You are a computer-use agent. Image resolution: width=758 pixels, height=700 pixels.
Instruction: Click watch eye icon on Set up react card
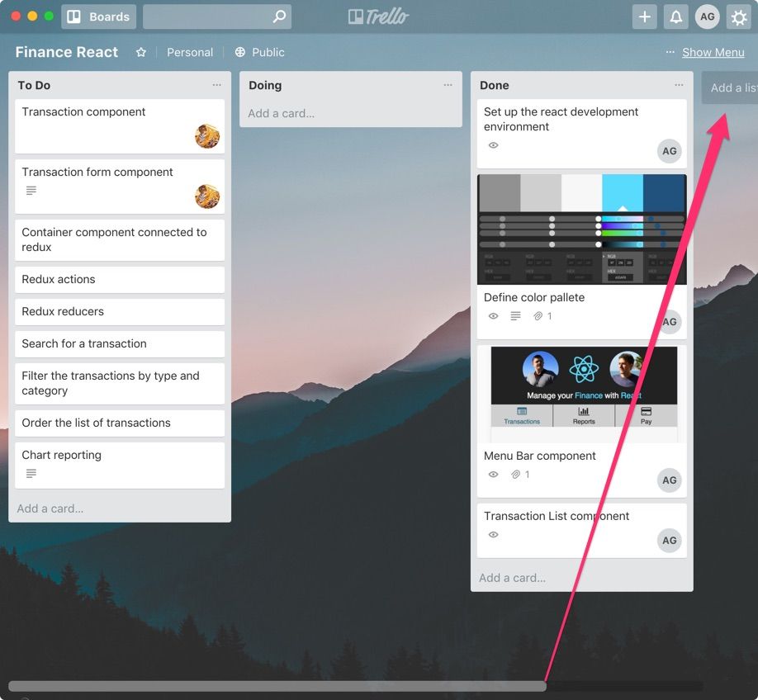pos(493,145)
